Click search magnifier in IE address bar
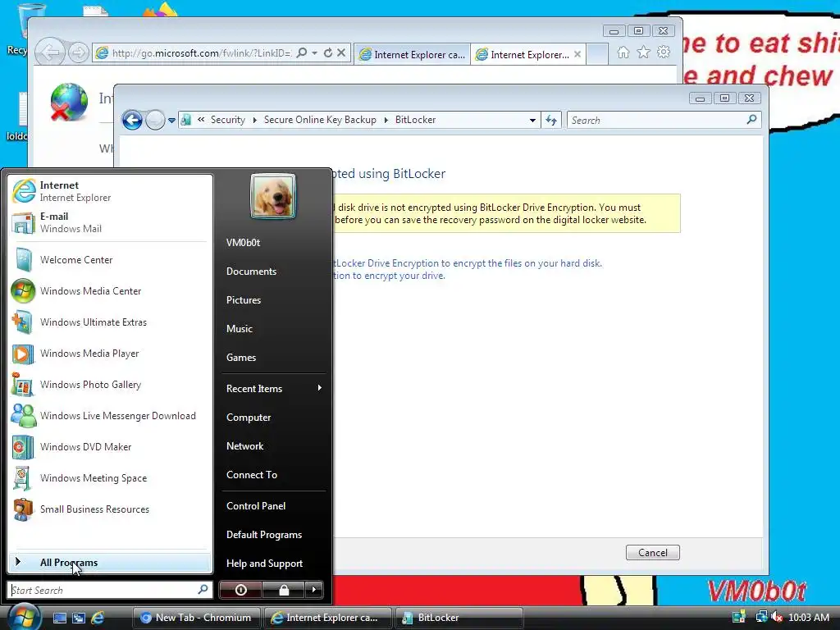 click(302, 52)
